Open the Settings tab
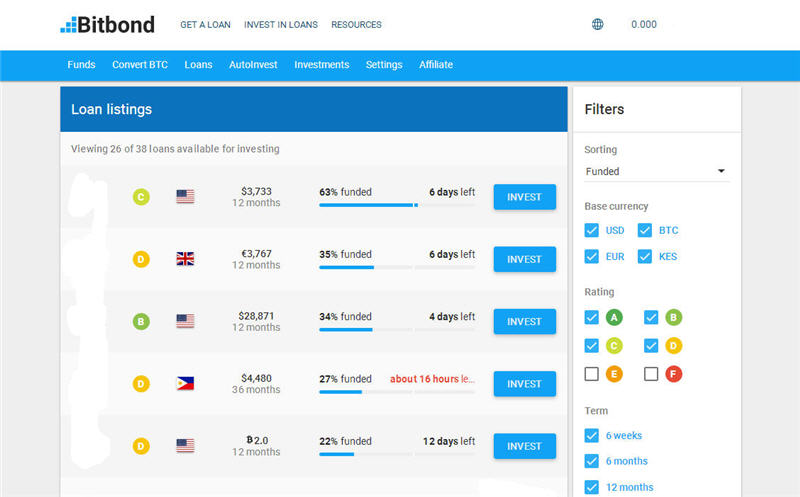The image size is (800, 497). (384, 65)
